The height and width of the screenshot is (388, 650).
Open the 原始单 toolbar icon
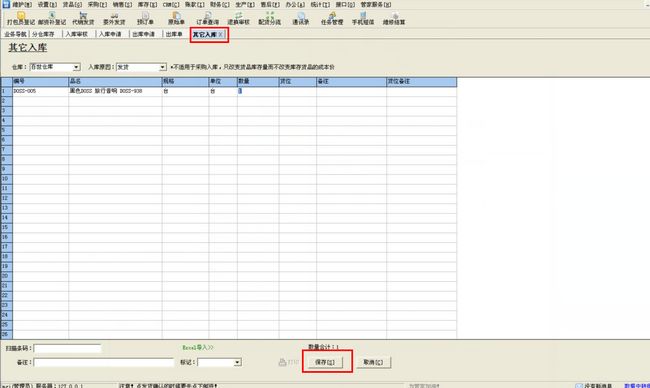pyautogui.click(x=176, y=19)
